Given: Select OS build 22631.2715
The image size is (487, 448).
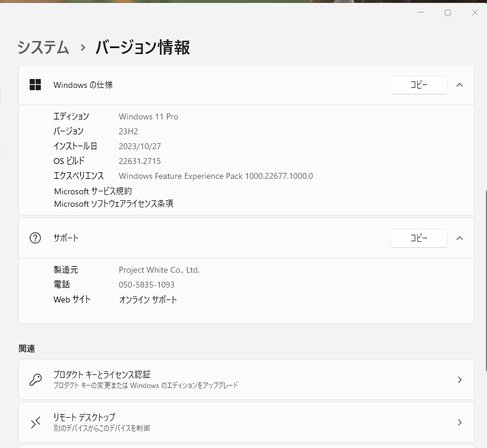Looking at the screenshot, I should (x=140, y=161).
